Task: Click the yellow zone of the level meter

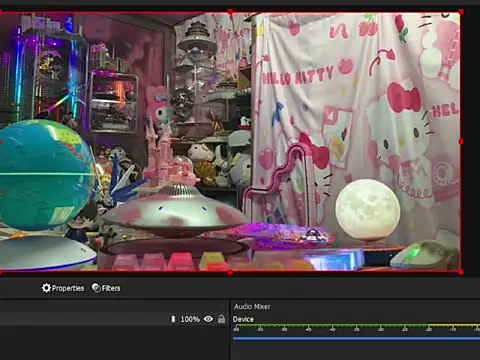Action: tap(454, 325)
